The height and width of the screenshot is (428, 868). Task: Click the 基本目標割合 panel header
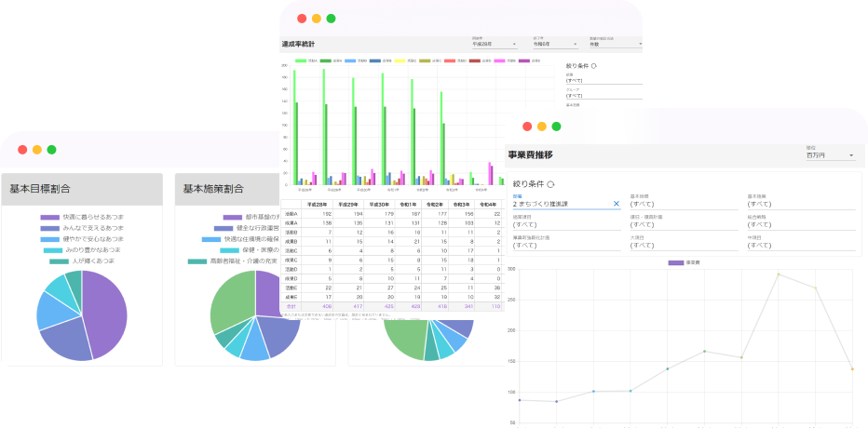click(82, 189)
